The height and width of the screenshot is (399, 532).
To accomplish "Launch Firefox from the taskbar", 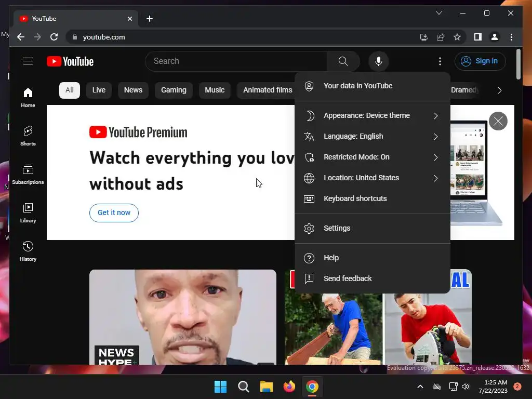I will tap(289, 387).
